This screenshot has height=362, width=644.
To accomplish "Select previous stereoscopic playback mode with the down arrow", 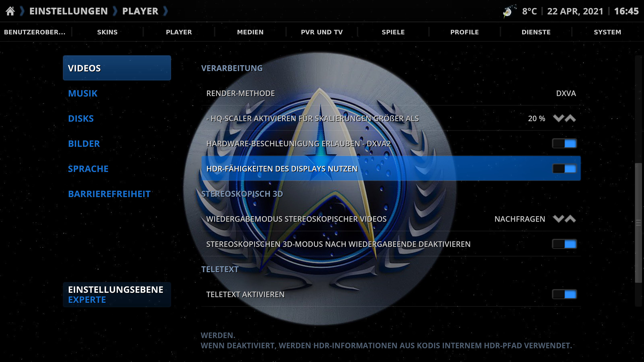I will [x=558, y=219].
